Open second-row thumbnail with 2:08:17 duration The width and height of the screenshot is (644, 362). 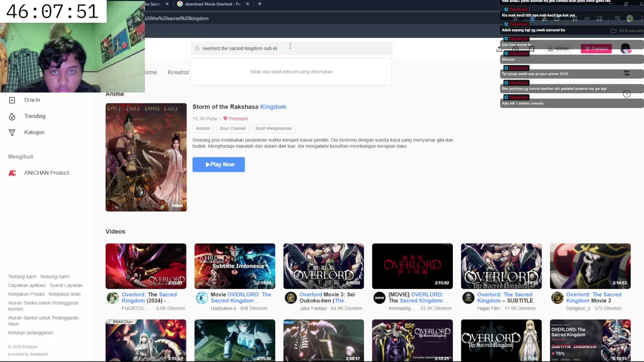324,340
